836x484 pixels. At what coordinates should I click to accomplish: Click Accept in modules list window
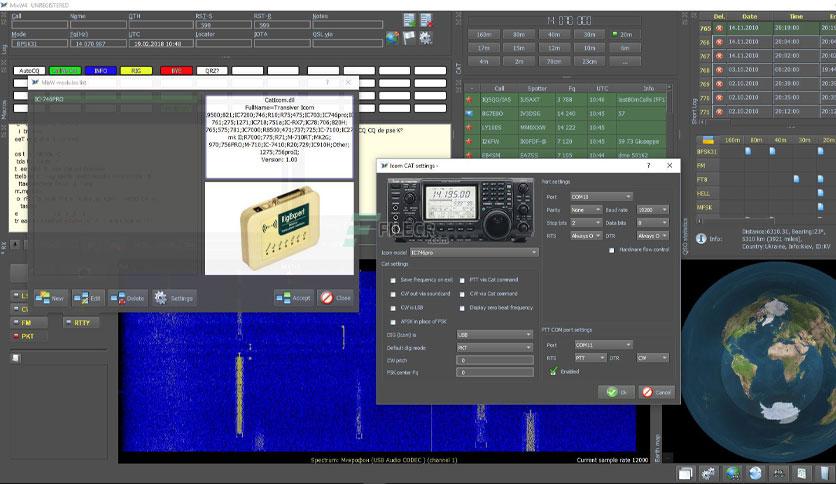[294, 298]
